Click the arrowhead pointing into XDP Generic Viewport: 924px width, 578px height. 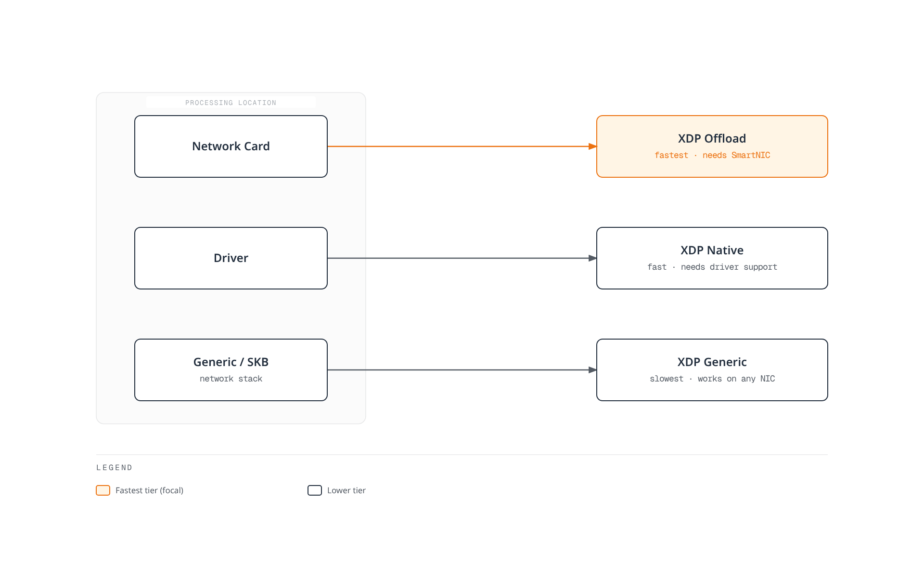click(592, 370)
